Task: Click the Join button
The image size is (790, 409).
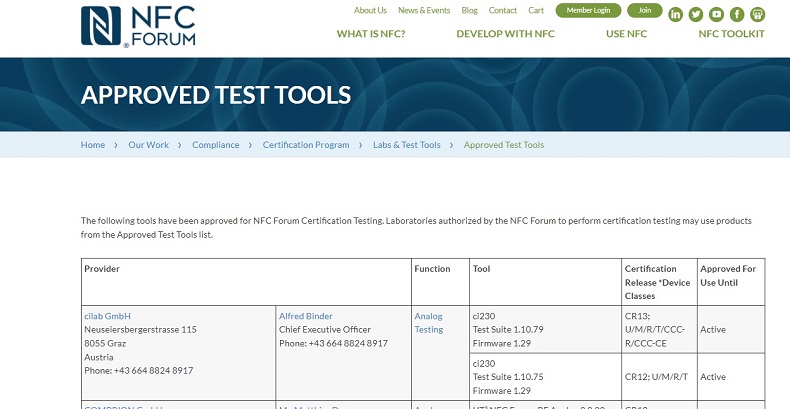Action: pyautogui.click(x=645, y=10)
